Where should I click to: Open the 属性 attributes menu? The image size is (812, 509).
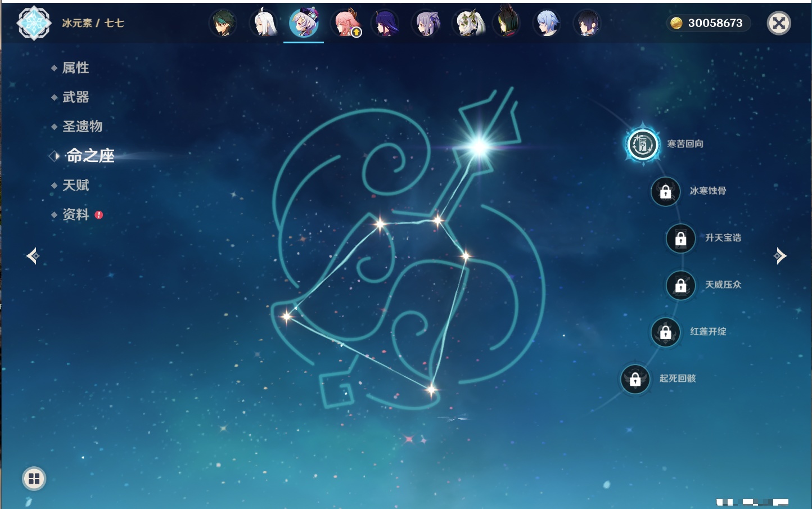point(75,68)
